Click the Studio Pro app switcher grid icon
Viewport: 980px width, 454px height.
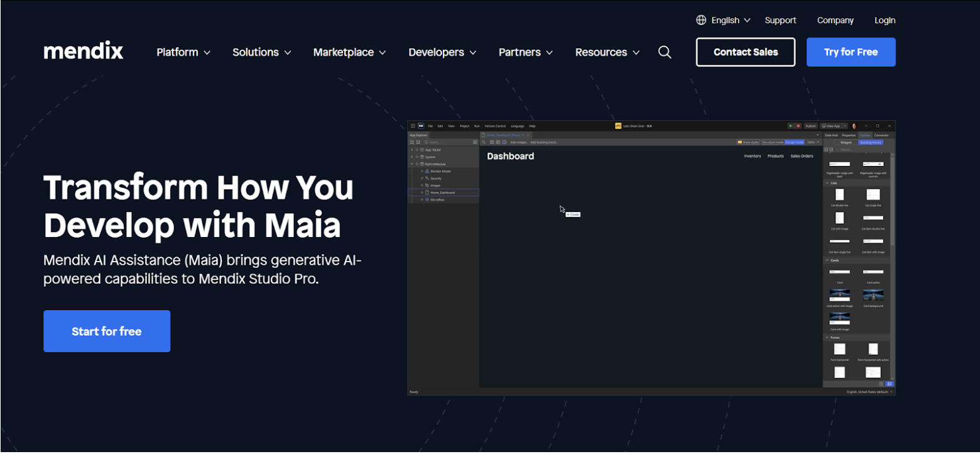coord(413,126)
